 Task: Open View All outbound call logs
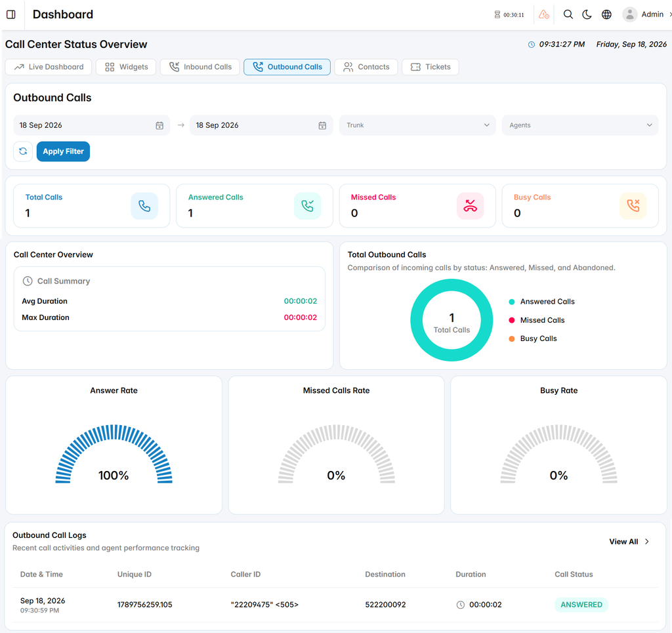click(629, 542)
